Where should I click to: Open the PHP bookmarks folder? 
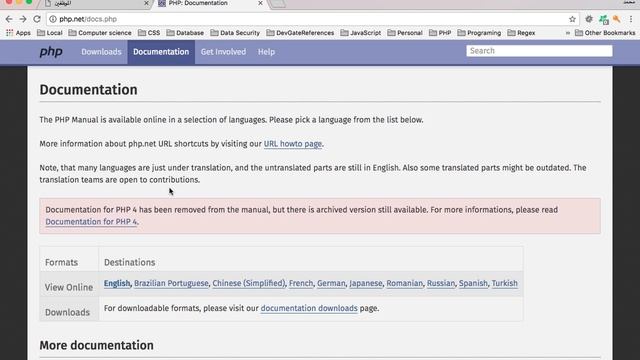[x=440, y=33]
